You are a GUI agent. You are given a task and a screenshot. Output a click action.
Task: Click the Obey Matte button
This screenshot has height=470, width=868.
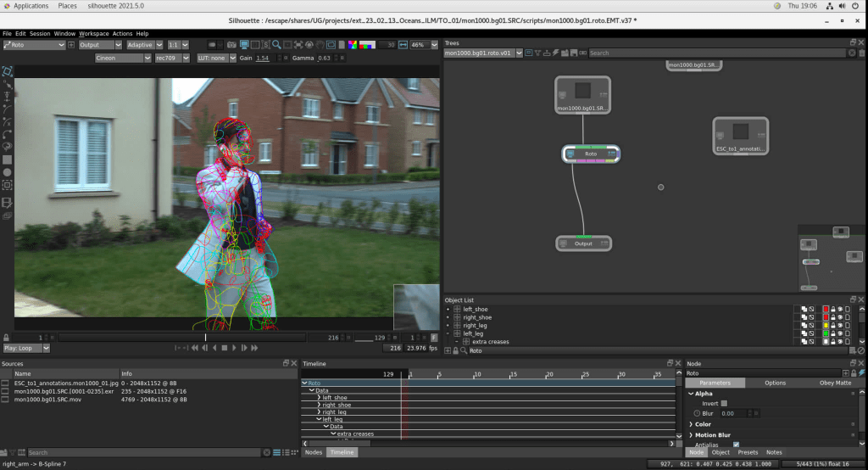click(x=834, y=383)
